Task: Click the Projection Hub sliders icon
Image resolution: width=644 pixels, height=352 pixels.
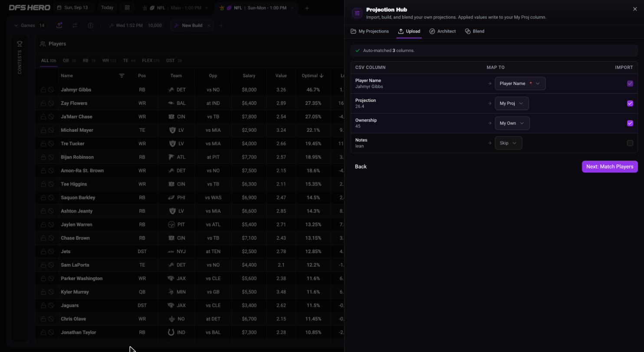Action: tap(357, 13)
